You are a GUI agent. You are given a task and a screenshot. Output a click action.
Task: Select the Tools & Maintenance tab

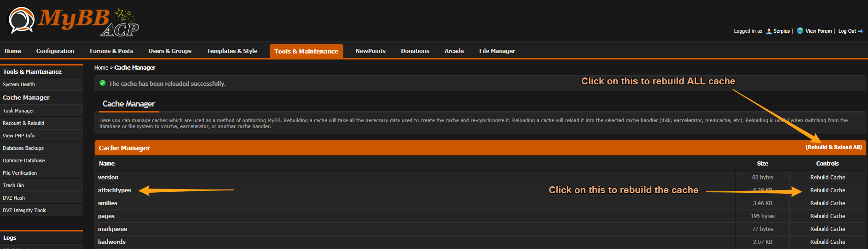[307, 51]
